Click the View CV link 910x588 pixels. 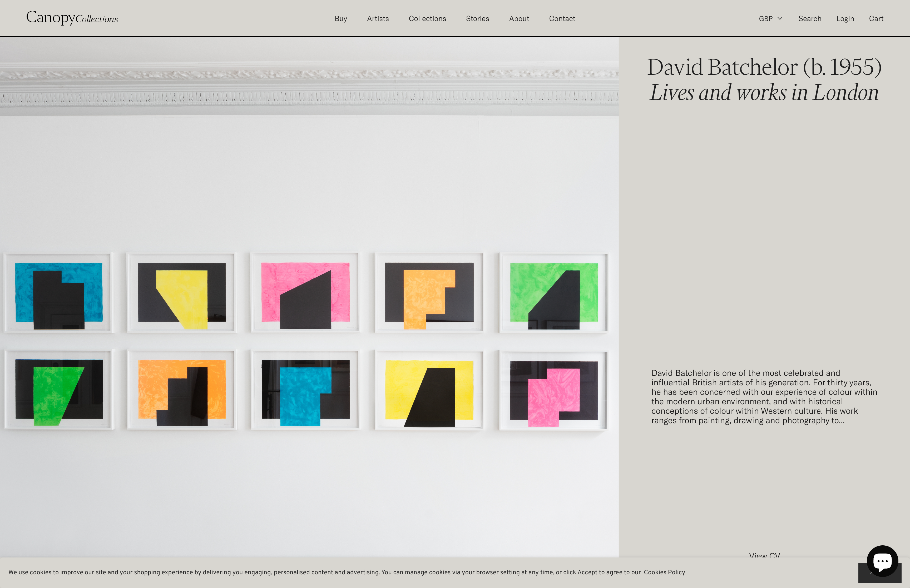point(764,555)
